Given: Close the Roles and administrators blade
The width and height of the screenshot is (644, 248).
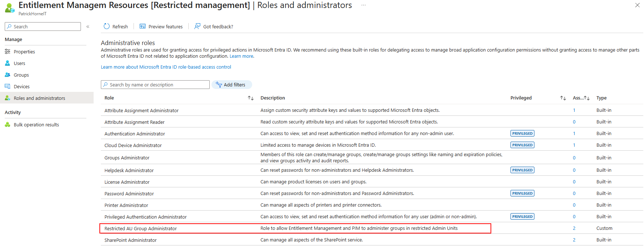Looking at the screenshot, I should click(637, 5).
